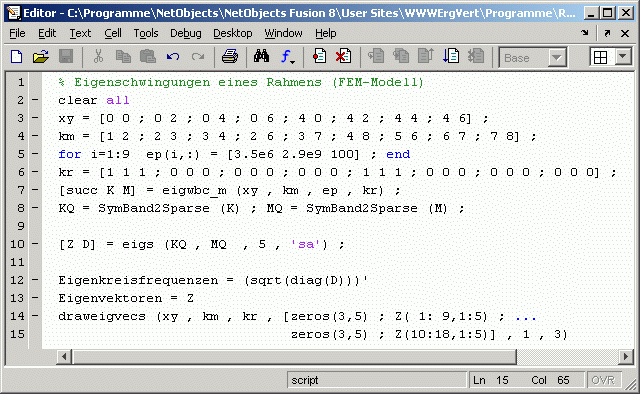The image size is (640, 394).
Task: Undock the document with the up-right arrow
Action: [607, 33]
